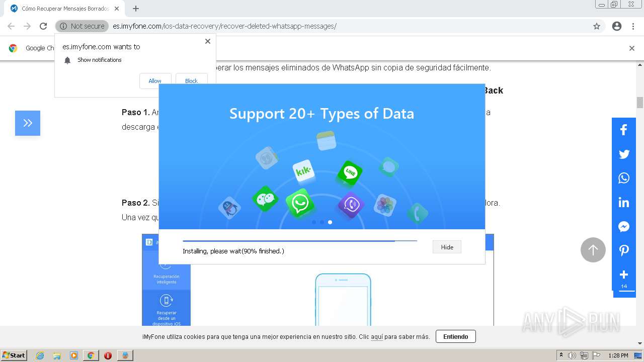
Task: Block notifications from es.imyfone.com
Action: tap(191, 81)
